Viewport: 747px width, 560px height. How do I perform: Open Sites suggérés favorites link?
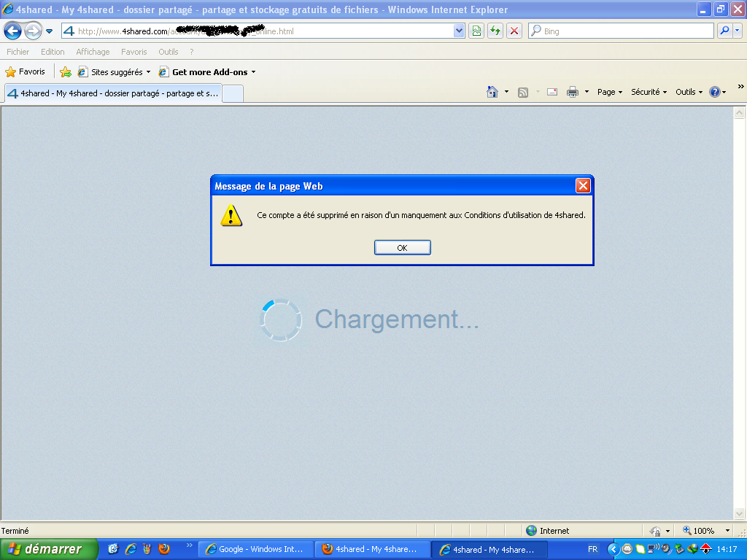(x=111, y=72)
